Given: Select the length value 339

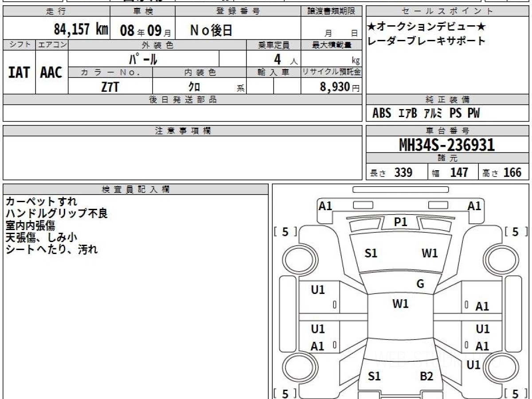Looking at the screenshot, I should (x=403, y=172).
